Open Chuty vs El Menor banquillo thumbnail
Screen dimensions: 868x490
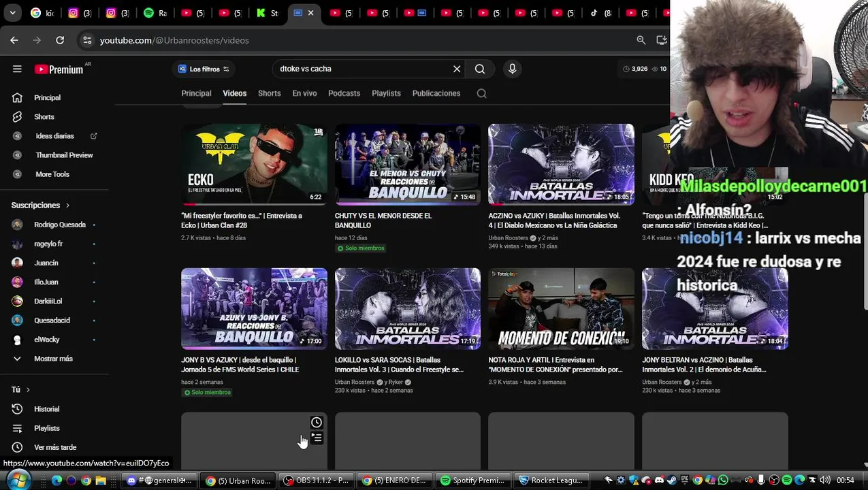(x=408, y=164)
